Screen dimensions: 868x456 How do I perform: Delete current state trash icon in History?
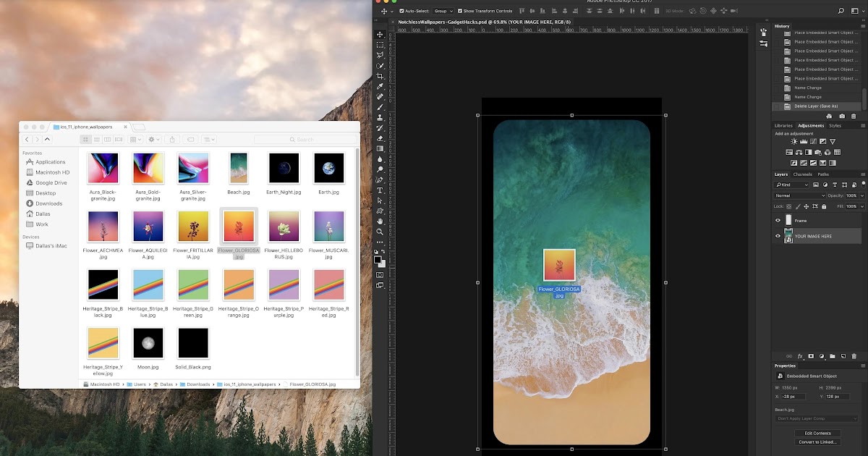click(x=854, y=116)
